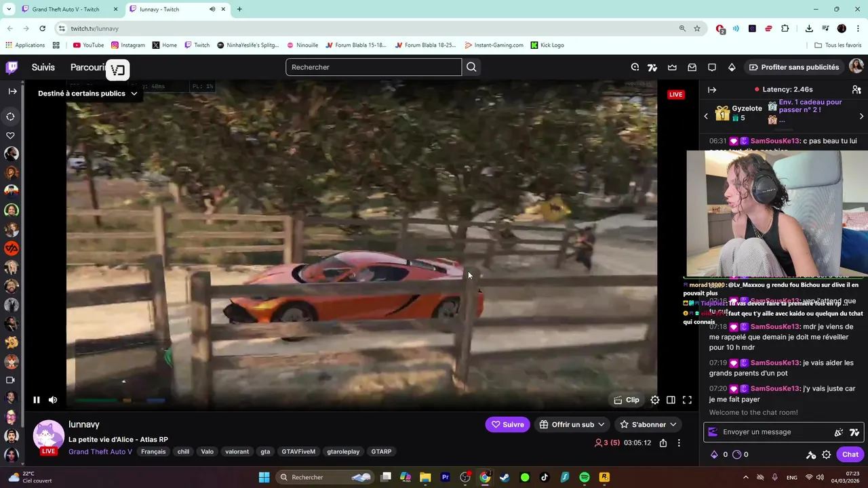Click the circular chat-refresh icon in header
This screenshot has height=488, width=868.
[x=635, y=67]
